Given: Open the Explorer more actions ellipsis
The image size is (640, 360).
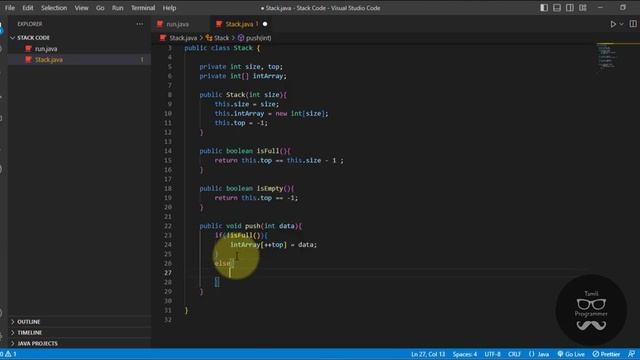Looking at the screenshot, I should pos(140,24).
